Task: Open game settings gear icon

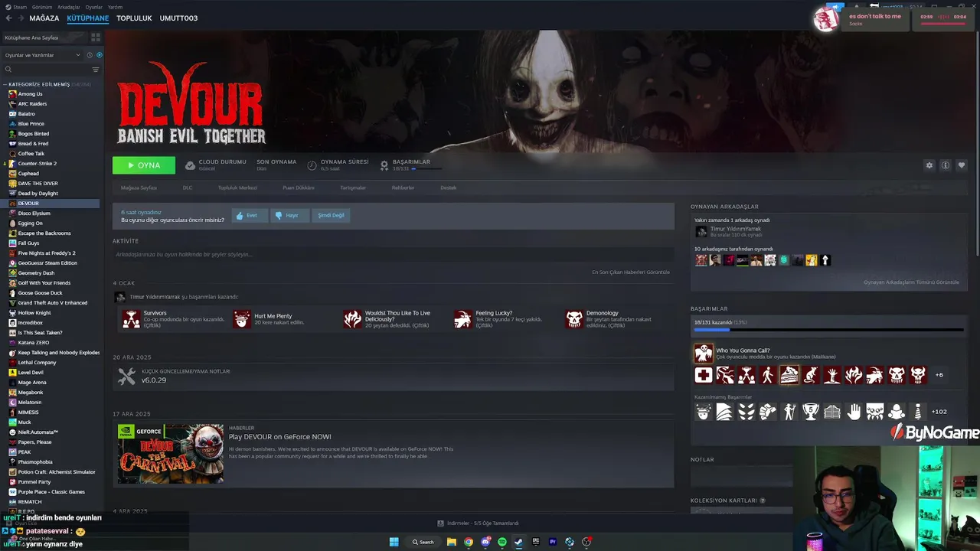Action: pyautogui.click(x=929, y=165)
